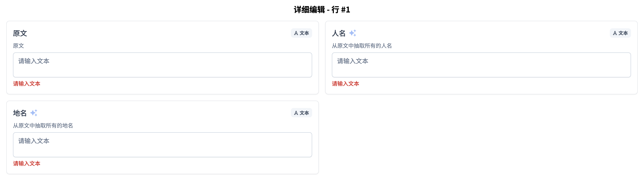Screen dimensions: 644x182
Task: Click the AI sparkle icon beside 地名
Action: (34, 113)
